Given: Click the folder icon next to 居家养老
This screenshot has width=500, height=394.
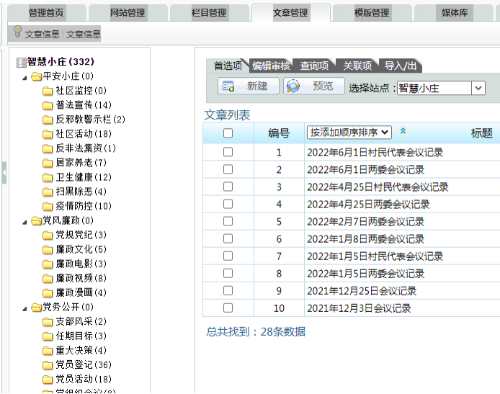Looking at the screenshot, I should point(48,163).
